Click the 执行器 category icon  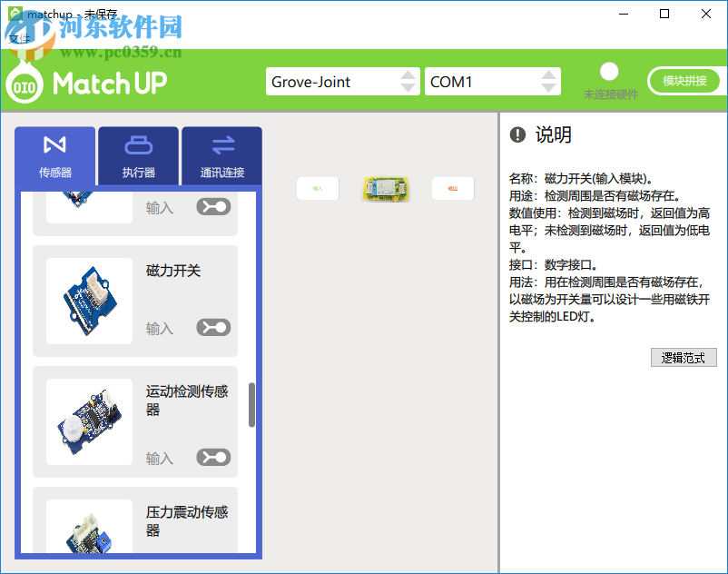(138, 146)
